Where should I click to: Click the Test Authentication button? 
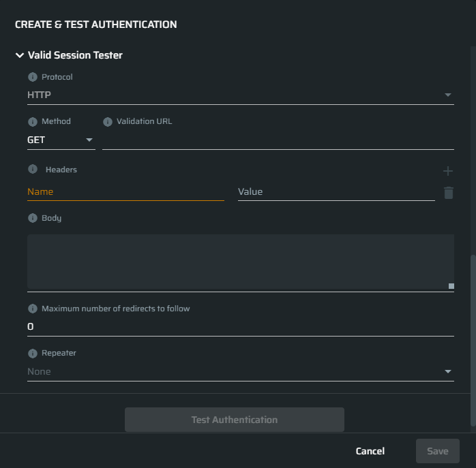point(235,420)
